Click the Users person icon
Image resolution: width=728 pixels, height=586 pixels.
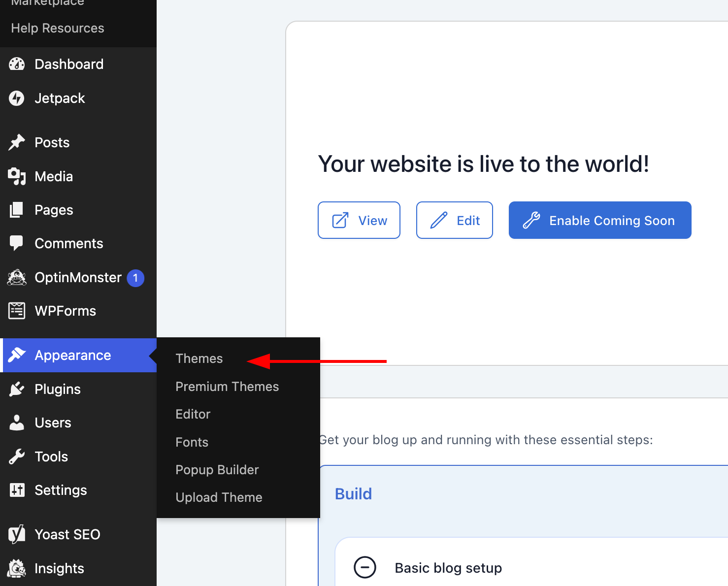[x=17, y=423]
